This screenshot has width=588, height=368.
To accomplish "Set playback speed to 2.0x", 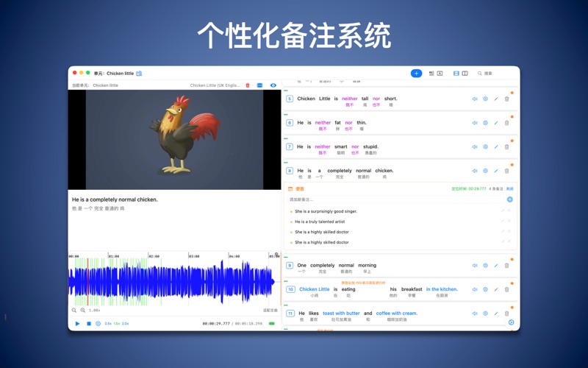I will point(125,323).
